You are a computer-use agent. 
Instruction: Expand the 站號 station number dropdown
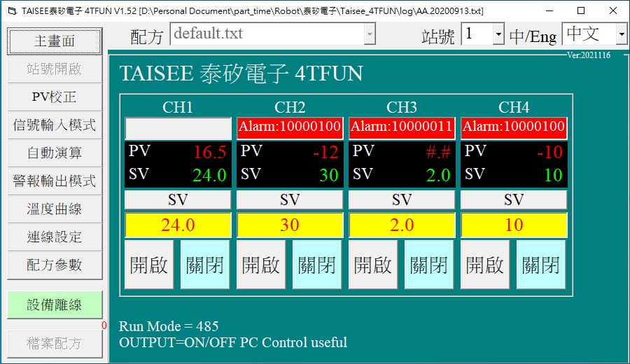(498, 34)
